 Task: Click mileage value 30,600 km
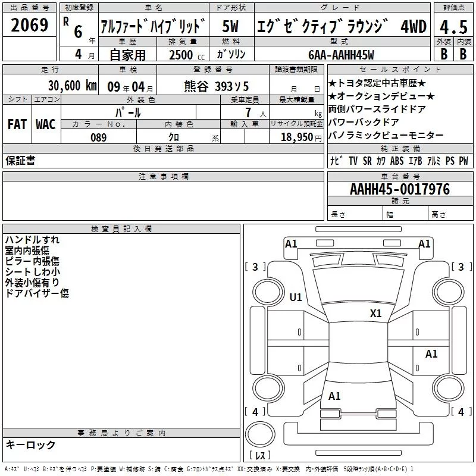coord(72,86)
